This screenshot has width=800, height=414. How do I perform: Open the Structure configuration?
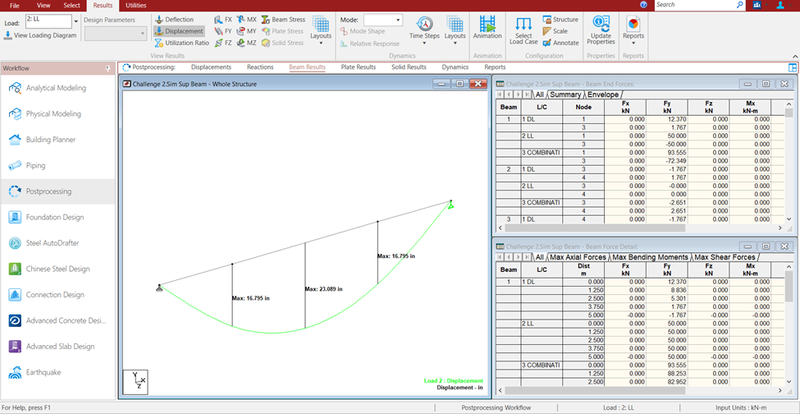pyautogui.click(x=560, y=19)
